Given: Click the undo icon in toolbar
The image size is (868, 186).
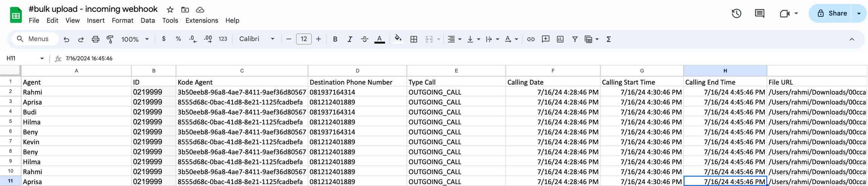Looking at the screenshot, I should point(66,39).
